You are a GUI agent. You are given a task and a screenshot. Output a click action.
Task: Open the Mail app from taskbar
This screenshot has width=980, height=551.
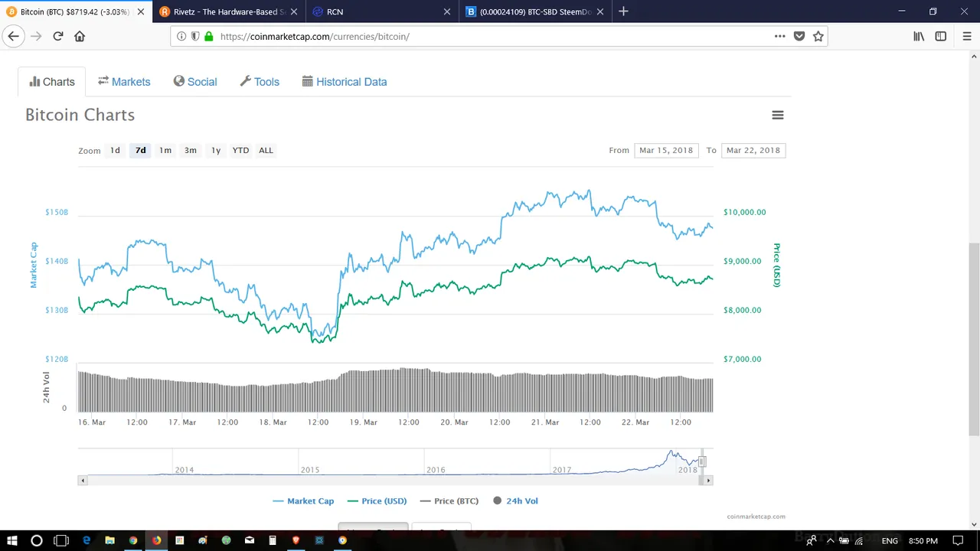249,540
